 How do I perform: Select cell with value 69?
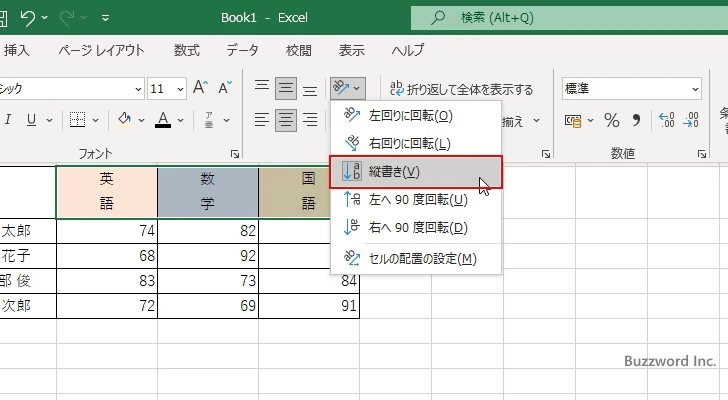pos(208,306)
